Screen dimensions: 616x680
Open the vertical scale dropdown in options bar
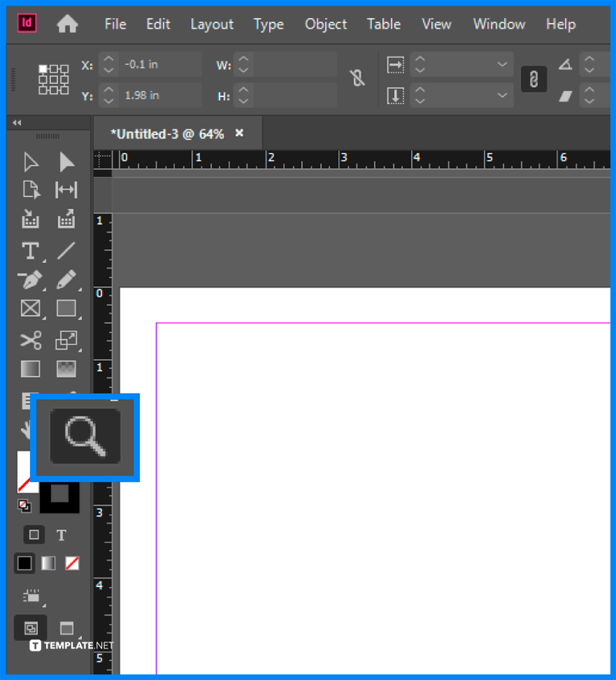click(x=501, y=95)
